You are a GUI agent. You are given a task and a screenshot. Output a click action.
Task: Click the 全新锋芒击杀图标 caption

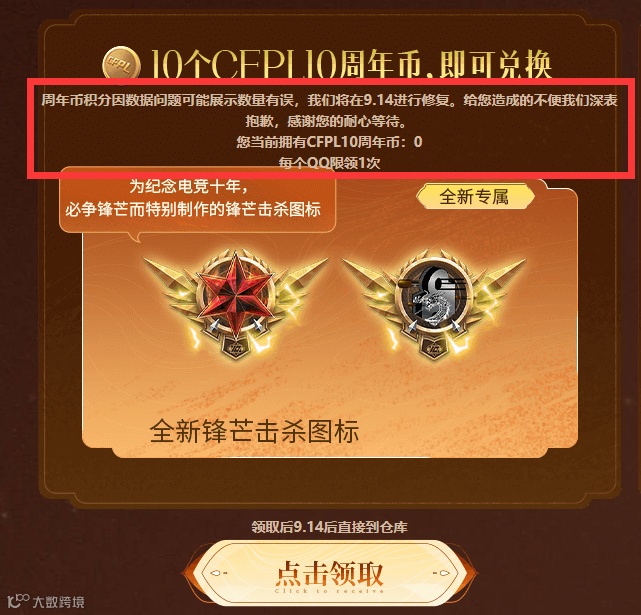pos(255,431)
